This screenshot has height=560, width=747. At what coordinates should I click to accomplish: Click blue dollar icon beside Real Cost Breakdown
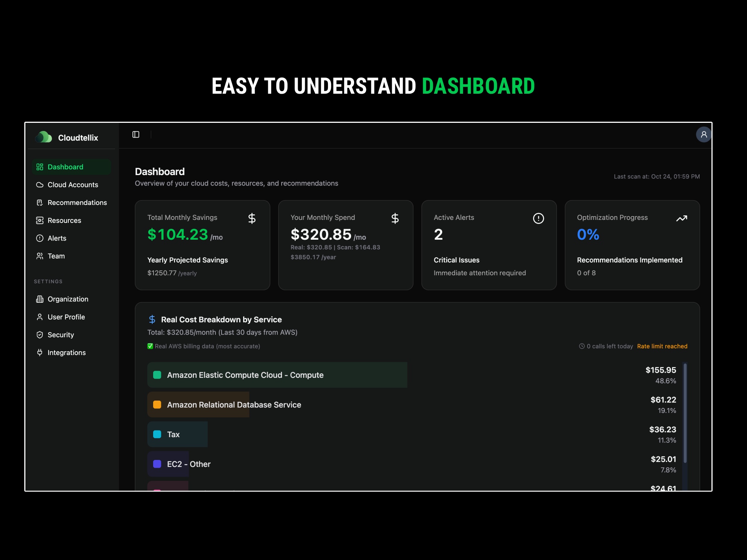tap(152, 319)
